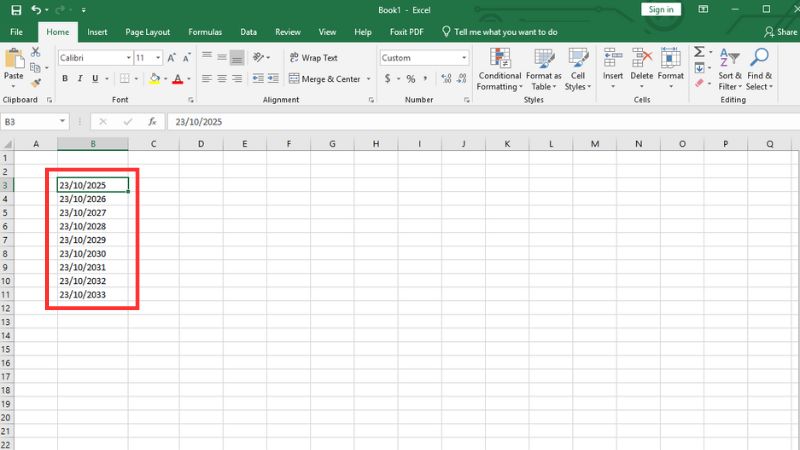Click the Share button
Viewport: 800px width, 450px height.
[780, 32]
